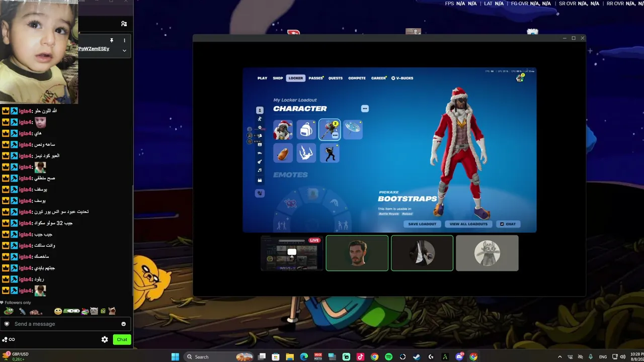Click SAVE LOADOUT button
The width and height of the screenshot is (644, 362).
(422, 224)
